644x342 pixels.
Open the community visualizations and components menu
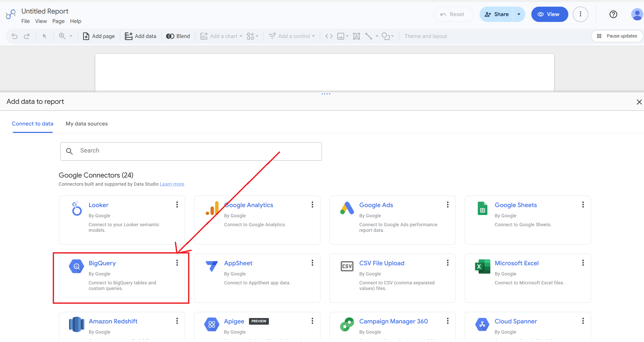pyautogui.click(x=252, y=36)
